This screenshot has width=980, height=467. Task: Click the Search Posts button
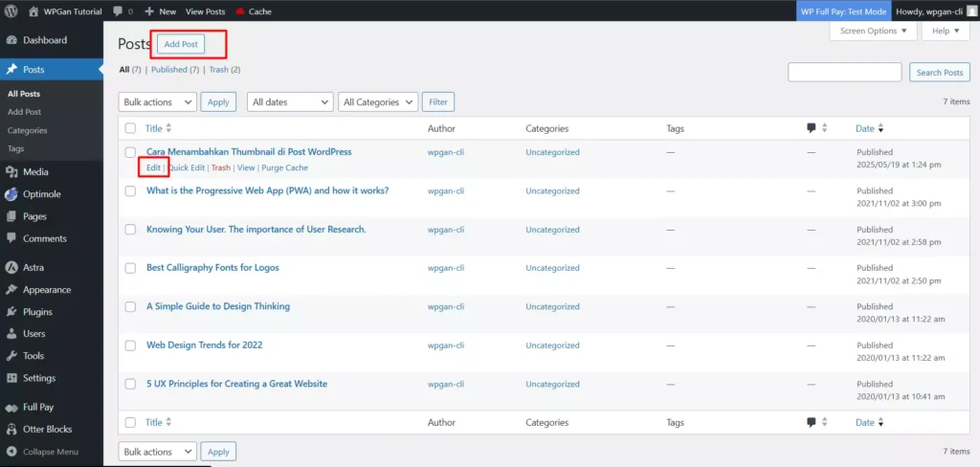pyautogui.click(x=940, y=72)
